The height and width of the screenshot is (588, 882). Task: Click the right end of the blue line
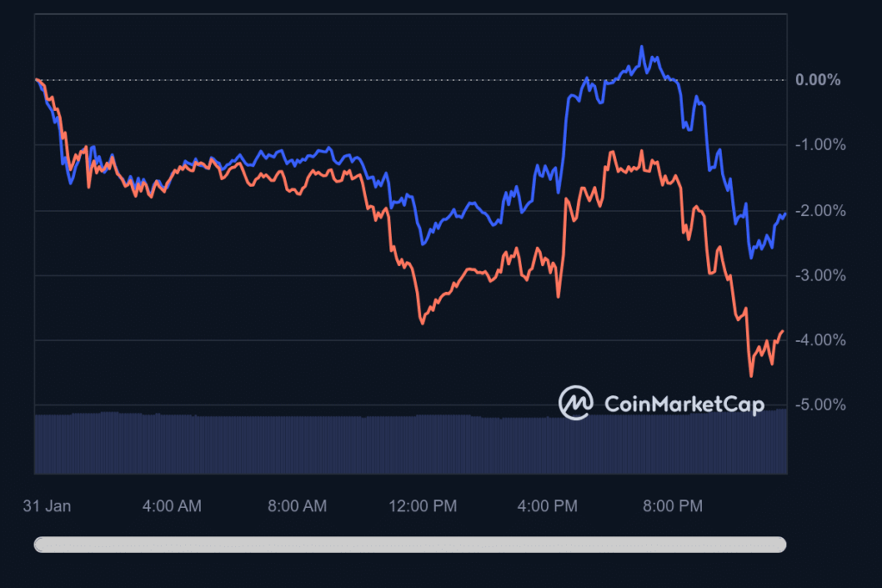coord(785,214)
